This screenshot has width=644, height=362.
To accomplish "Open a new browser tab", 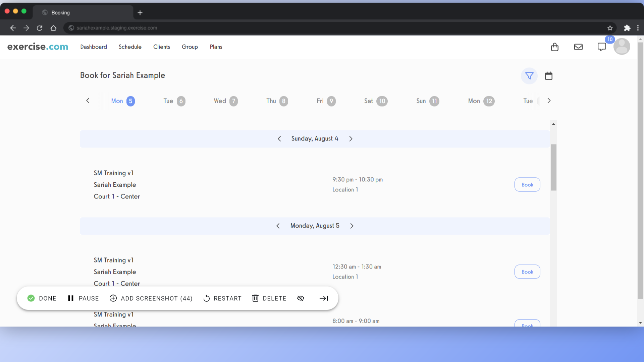I will [x=140, y=13].
